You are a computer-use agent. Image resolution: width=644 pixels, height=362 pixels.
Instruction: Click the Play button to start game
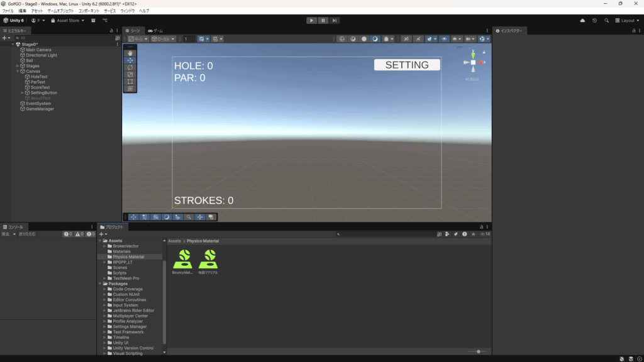(x=311, y=20)
